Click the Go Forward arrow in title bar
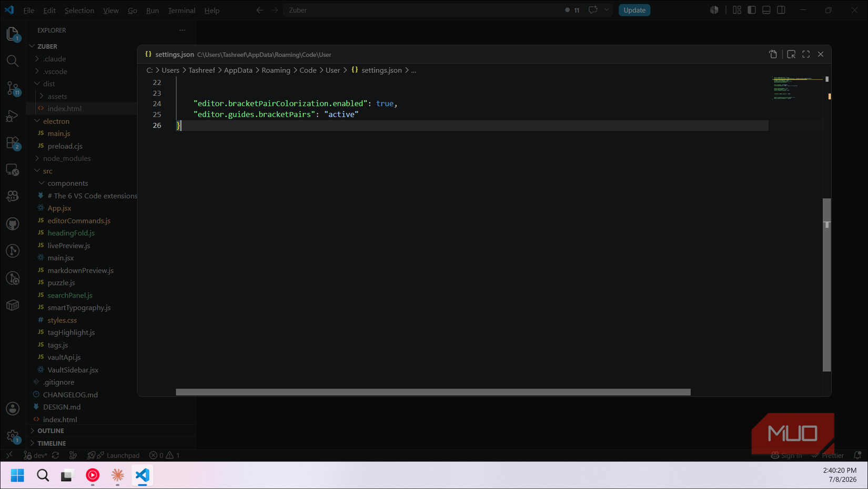868x489 pixels. [275, 10]
